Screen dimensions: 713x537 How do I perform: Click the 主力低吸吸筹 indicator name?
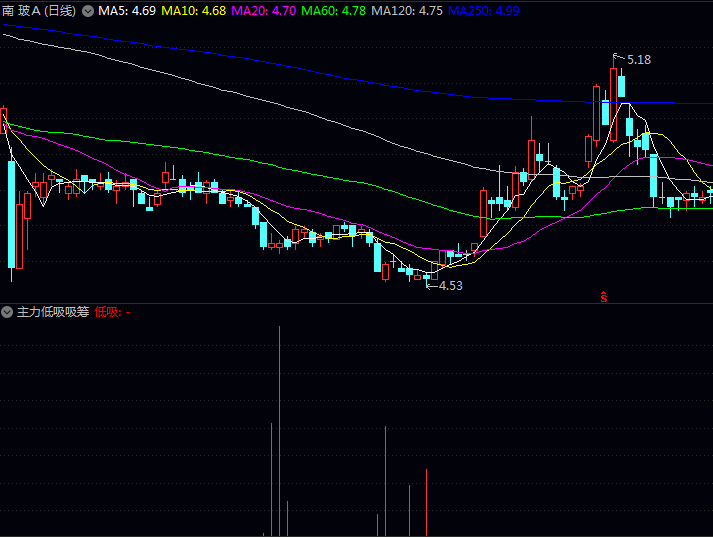tap(53, 312)
